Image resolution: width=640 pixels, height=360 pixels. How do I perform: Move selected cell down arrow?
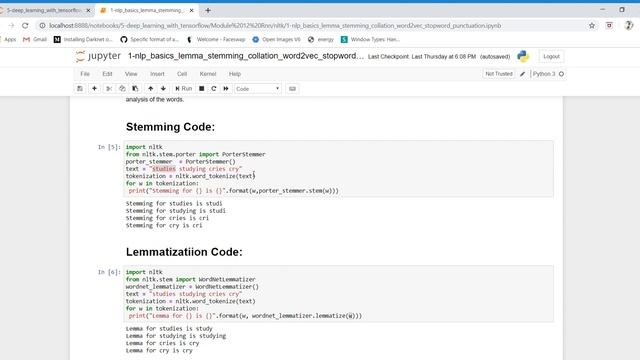click(163, 89)
